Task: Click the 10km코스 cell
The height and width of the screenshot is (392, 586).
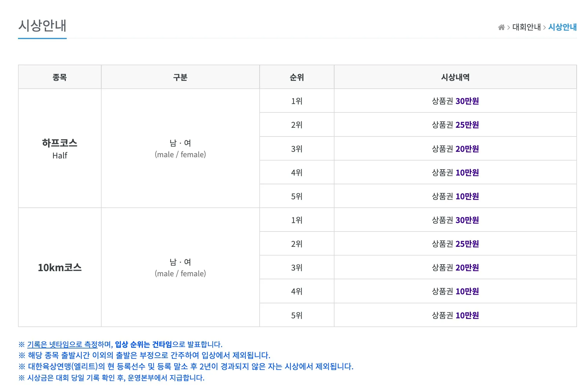Action: [x=60, y=268]
